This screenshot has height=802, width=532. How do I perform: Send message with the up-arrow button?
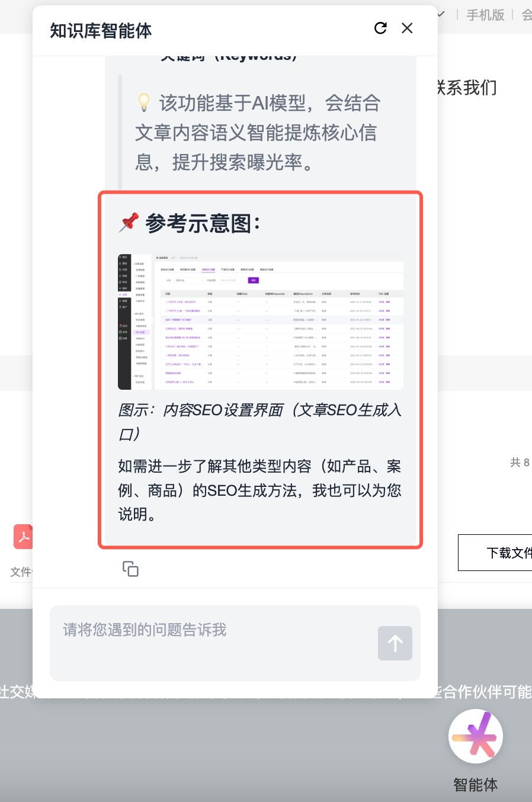pos(395,643)
